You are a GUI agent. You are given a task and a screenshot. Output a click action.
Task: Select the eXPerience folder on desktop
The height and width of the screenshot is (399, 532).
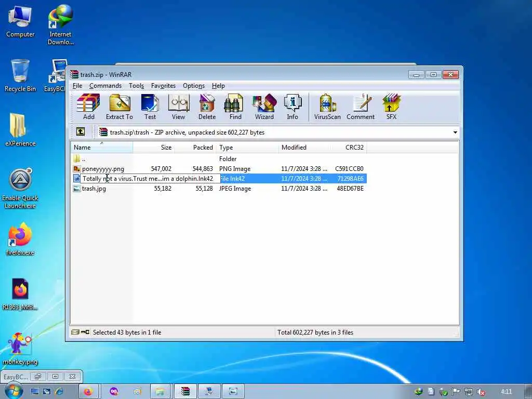coord(20,130)
